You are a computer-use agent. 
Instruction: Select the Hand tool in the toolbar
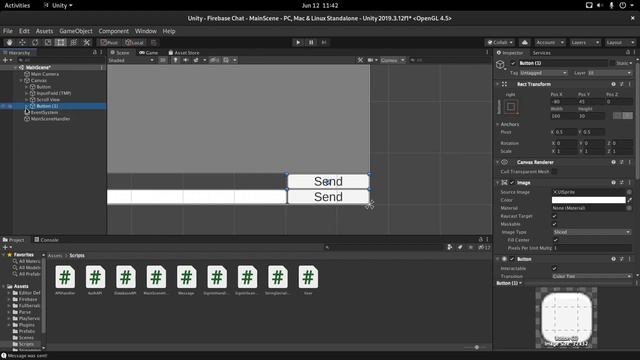tap(9, 42)
